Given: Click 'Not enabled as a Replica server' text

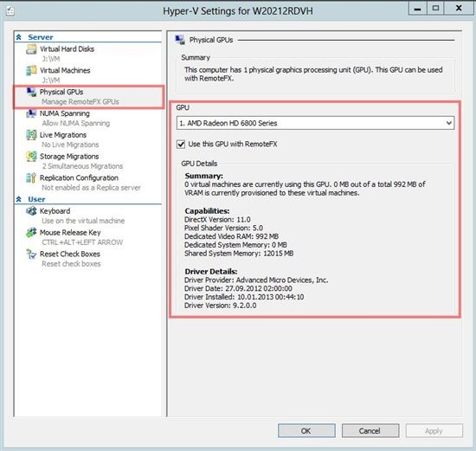Looking at the screenshot, I should tap(91, 188).
